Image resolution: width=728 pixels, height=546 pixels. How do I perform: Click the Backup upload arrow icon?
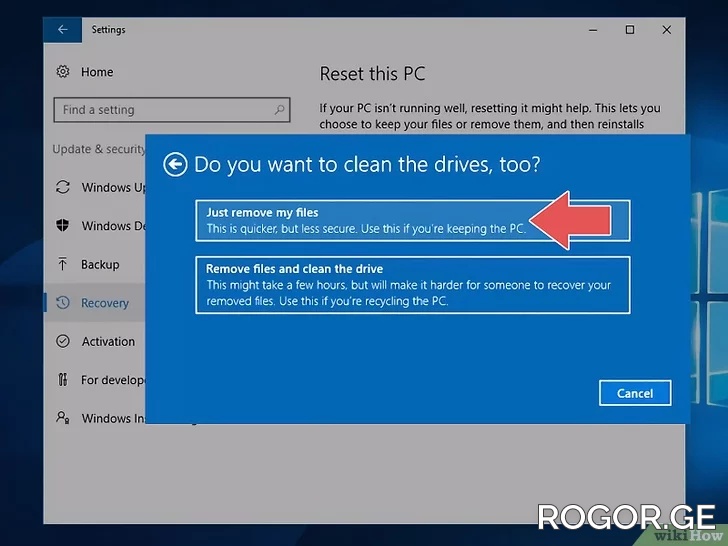63,264
